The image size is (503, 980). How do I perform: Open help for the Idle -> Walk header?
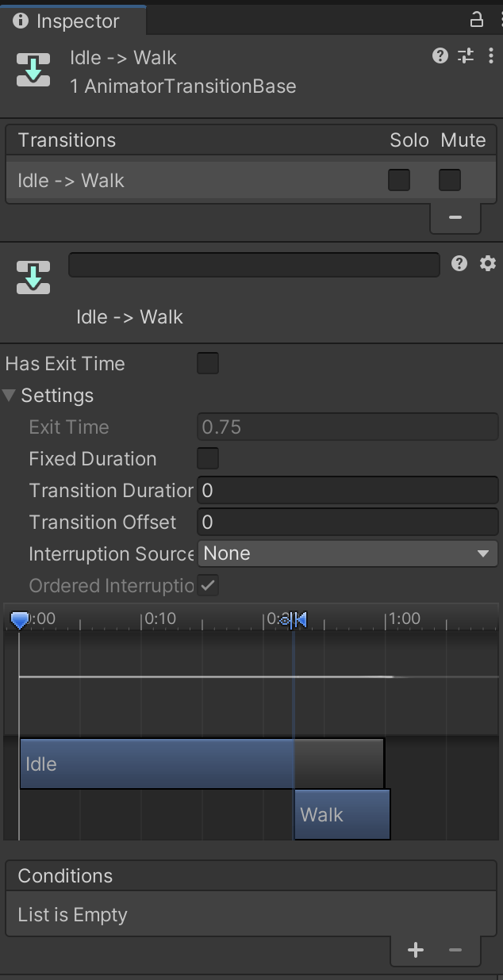coord(440,56)
